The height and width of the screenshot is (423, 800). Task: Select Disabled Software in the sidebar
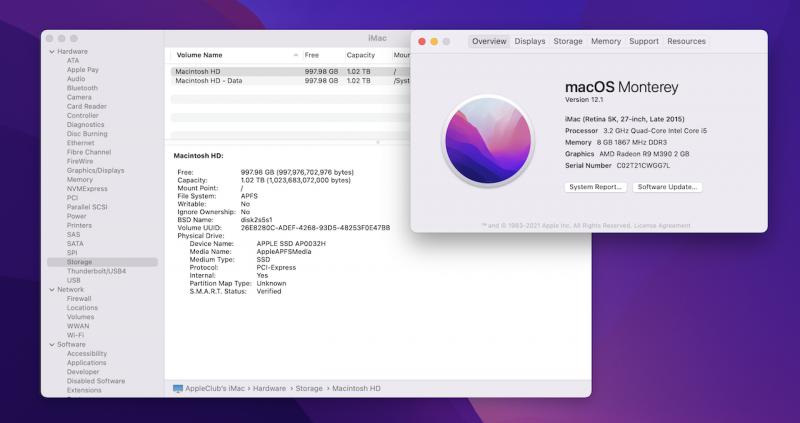point(96,381)
